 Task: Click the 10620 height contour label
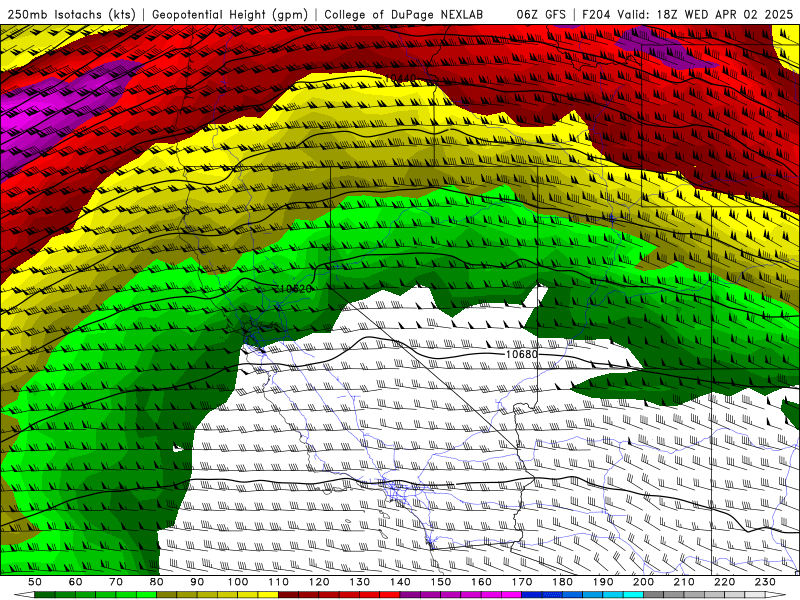[296, 289]
